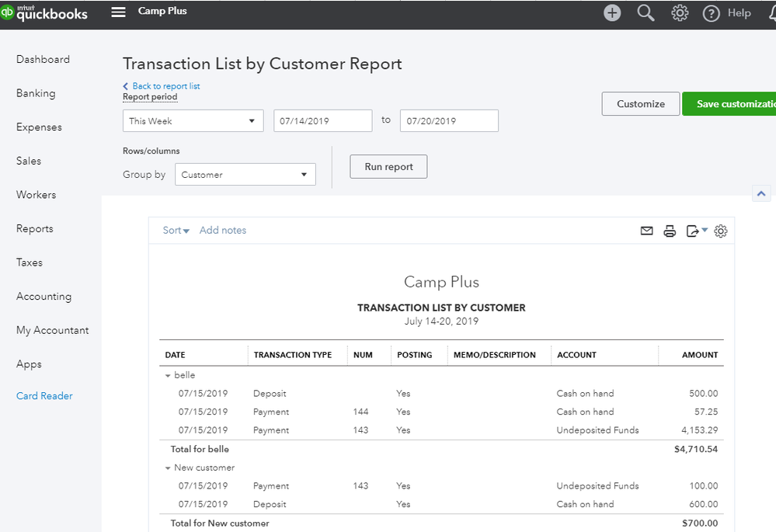Click the ACCOUNT column header
The width and height of the screenshot is (776, 532).
point(576,355)
